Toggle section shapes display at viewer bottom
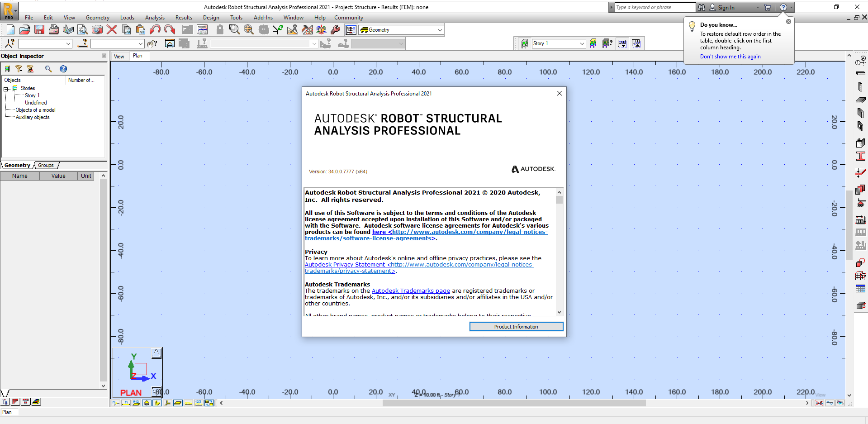 [157, 403]
